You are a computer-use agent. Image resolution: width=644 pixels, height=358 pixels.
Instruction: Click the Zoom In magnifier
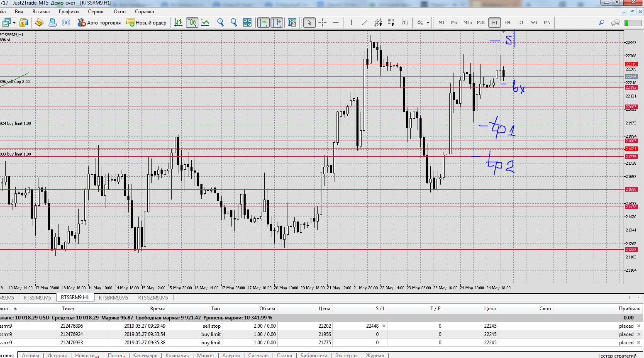tap(221, 22)
